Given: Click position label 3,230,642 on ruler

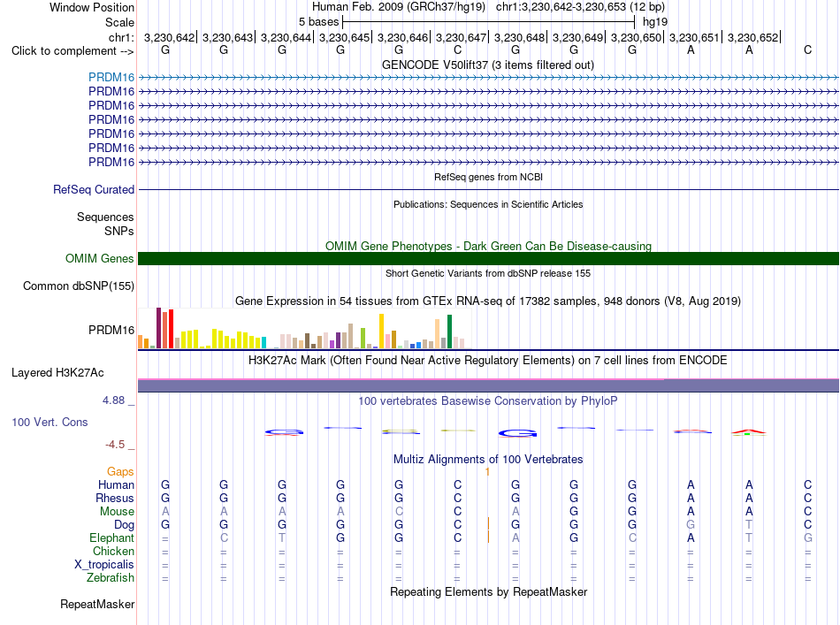Looking at the screenshot, I should [x=169, y=37].
